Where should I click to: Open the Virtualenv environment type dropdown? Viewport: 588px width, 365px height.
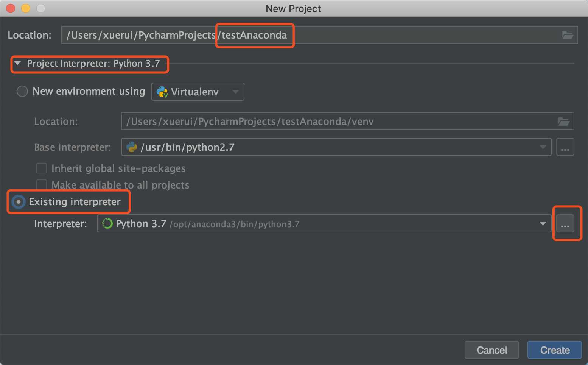[198, 92]
